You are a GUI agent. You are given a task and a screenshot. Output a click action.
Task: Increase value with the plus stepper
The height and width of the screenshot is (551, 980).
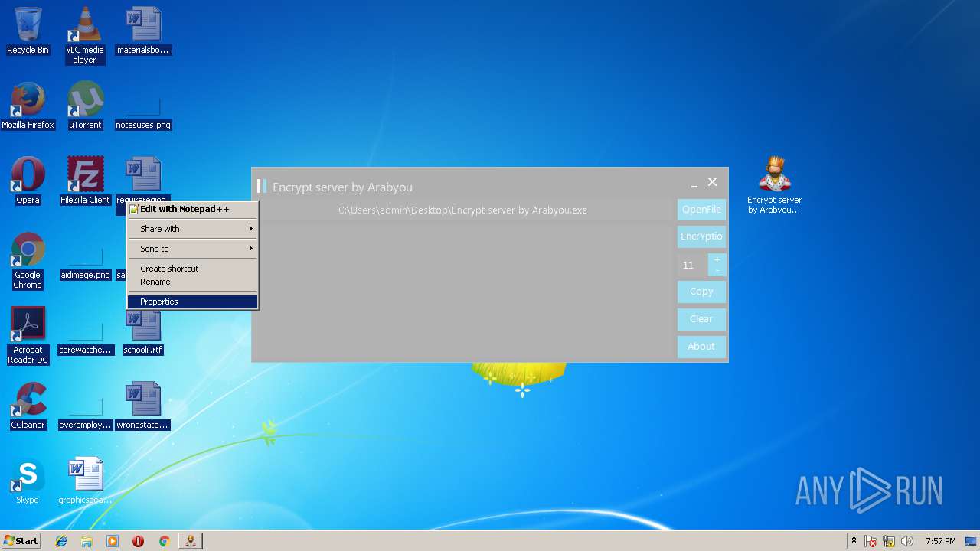[x=717, y=260]
